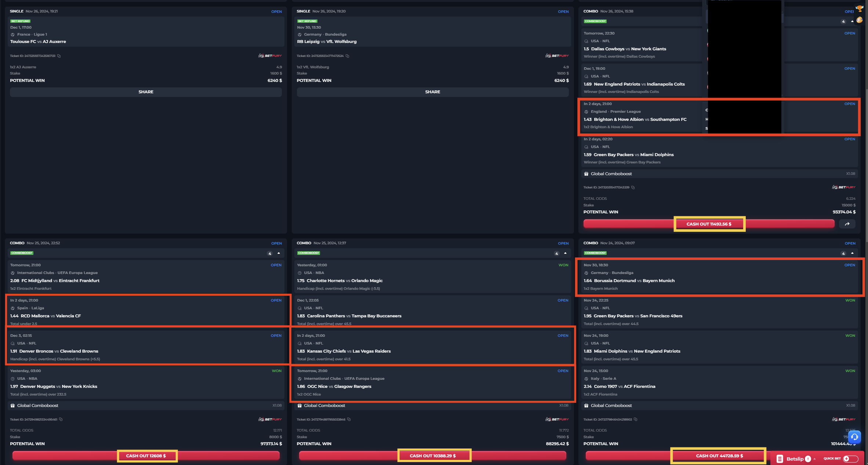The height and width of the screenshot is (465, 868).
Task: Cash out 11492.56 $ on Nov 26 combo
Action: (x=709, y=224)
